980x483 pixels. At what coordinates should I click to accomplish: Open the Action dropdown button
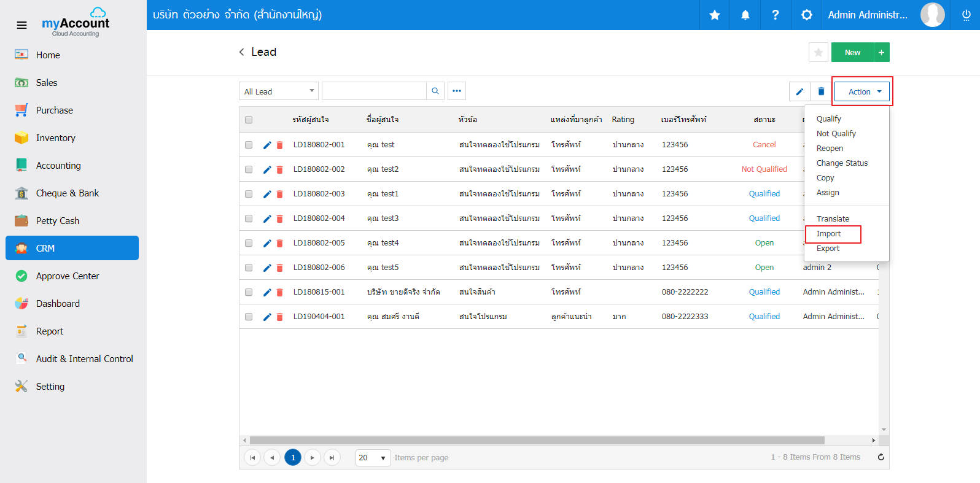[862, 91]
